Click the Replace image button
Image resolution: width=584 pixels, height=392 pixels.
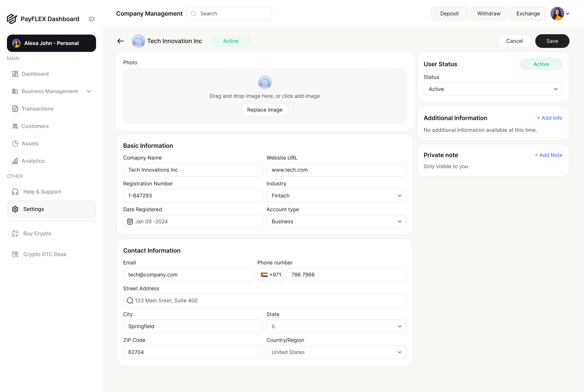pos(265,110)
